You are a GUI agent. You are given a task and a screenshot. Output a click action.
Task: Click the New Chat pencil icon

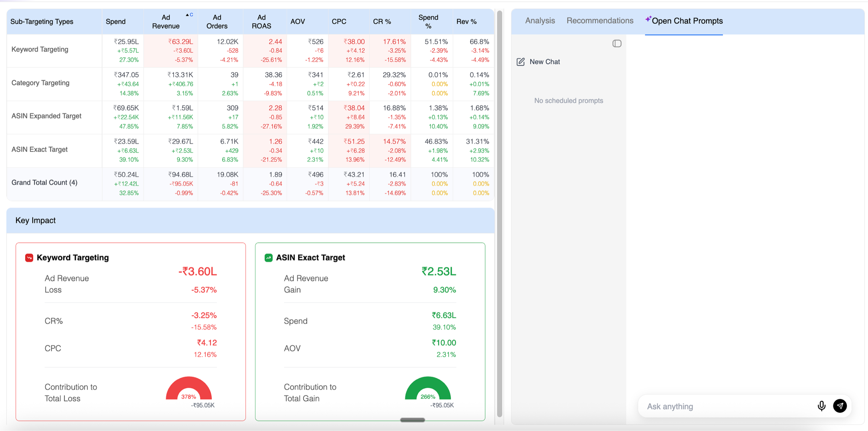pyautogui.click(x=520, y=62)
